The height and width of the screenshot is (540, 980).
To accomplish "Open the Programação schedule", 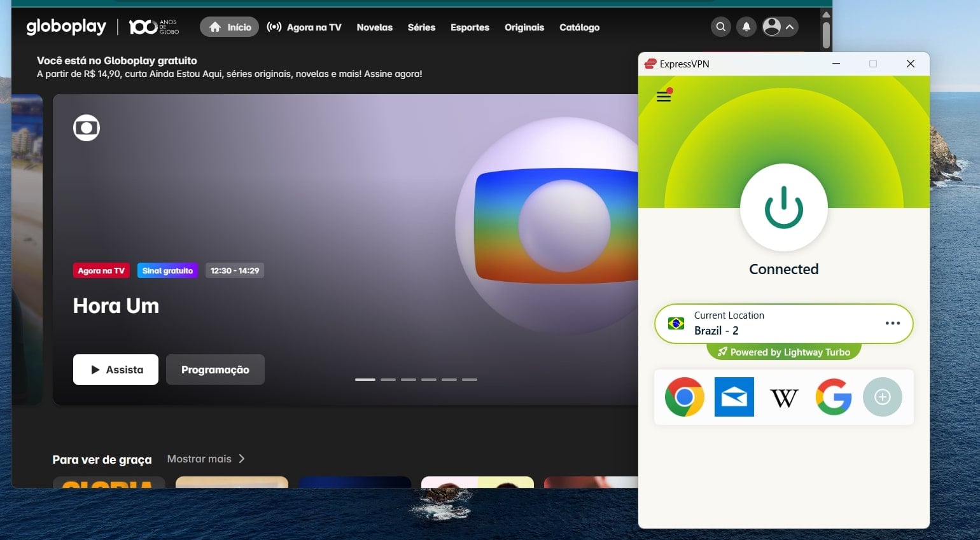I will click(x=215, y=370).
